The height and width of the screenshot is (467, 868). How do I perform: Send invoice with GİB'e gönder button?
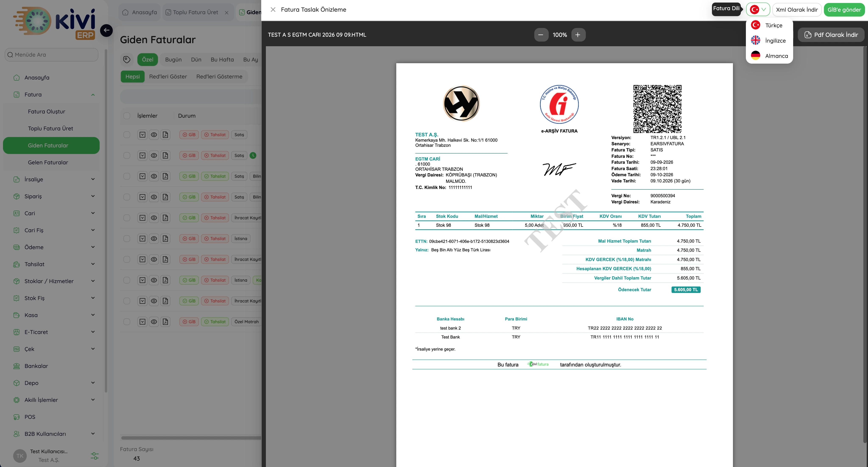[844, 9]
